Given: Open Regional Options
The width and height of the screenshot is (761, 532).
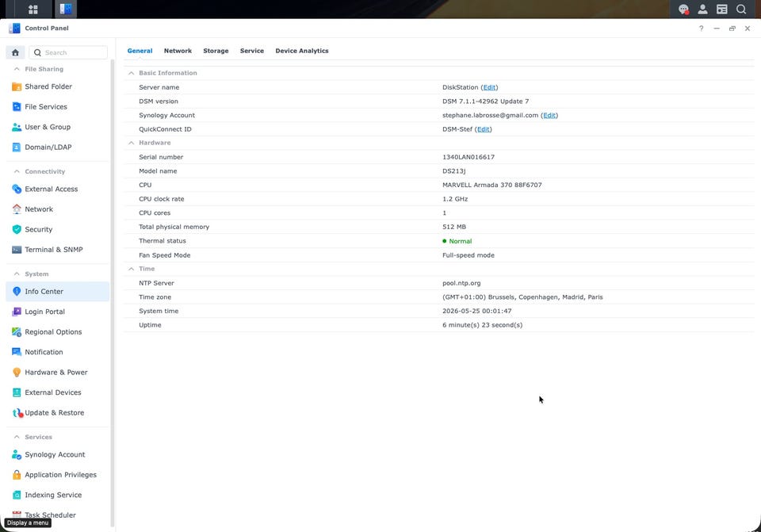Looking at the screenshot, I should pyautogui.click(x=58, y=332).
